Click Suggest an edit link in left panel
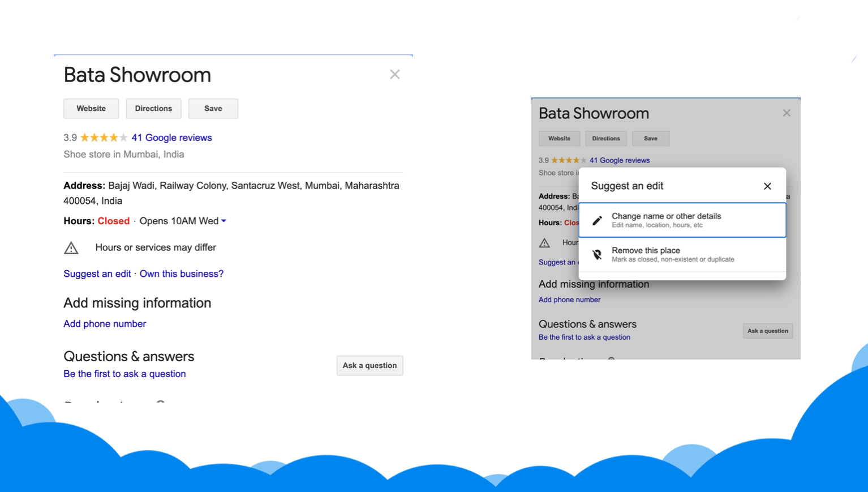The width and height of the screenshot is (868, 492). tap(97, 274)
